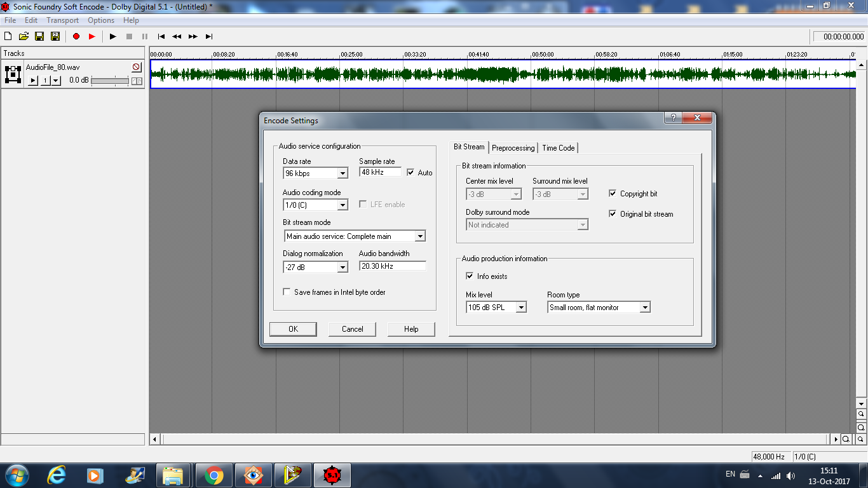
Task: Click the track volume fader
Action: (110, 81)
